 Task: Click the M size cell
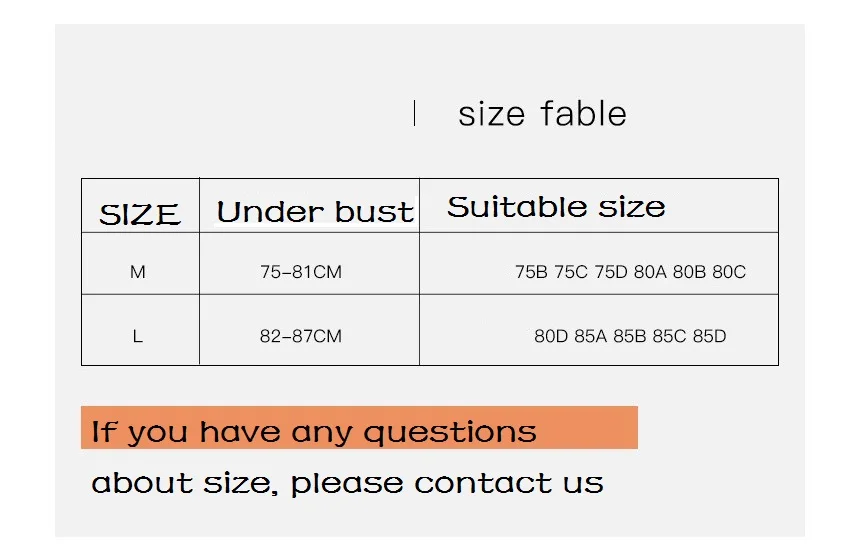(x=138, y=272)
